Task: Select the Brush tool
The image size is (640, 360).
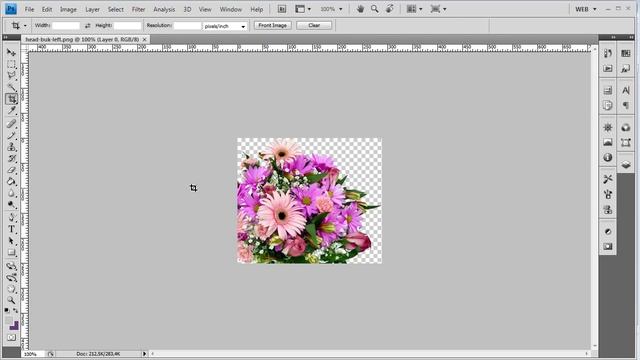Action: [11, 135]
